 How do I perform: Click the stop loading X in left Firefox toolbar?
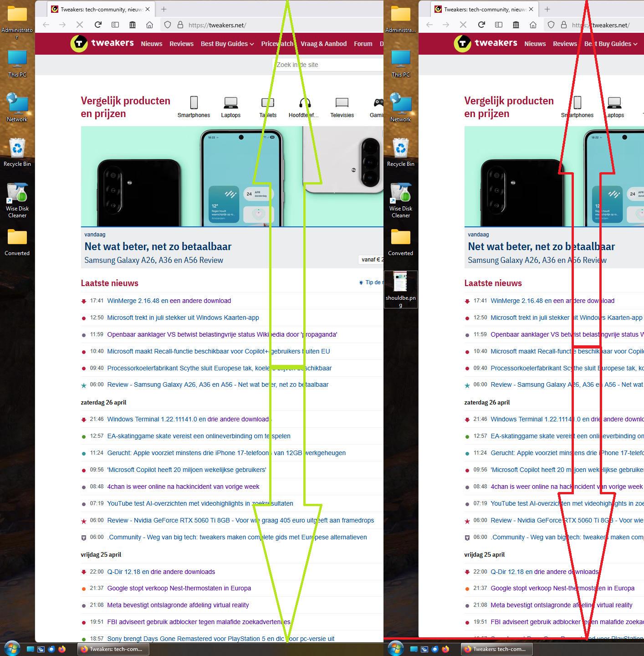[x=80, y=25]
